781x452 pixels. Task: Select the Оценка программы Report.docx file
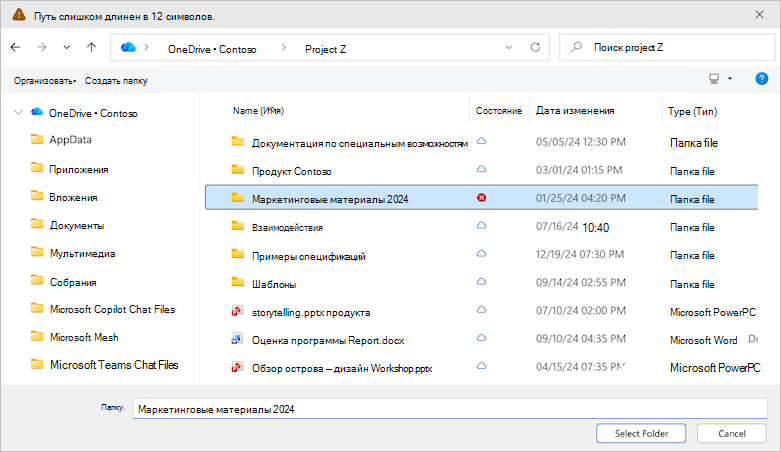328,340
